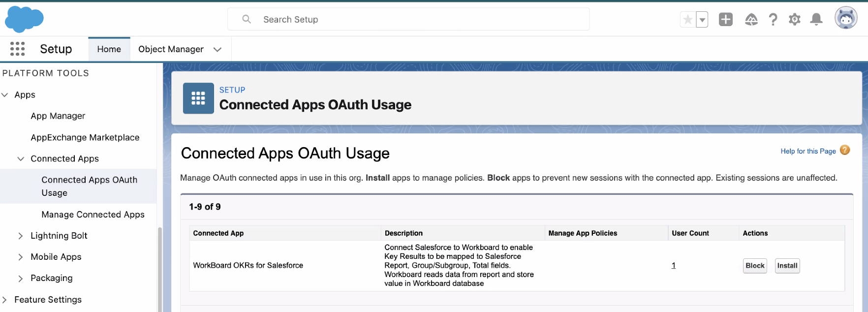Click the 1-9 of 9 record count
This screenshot has width=868, height=312.
[205, 207]
